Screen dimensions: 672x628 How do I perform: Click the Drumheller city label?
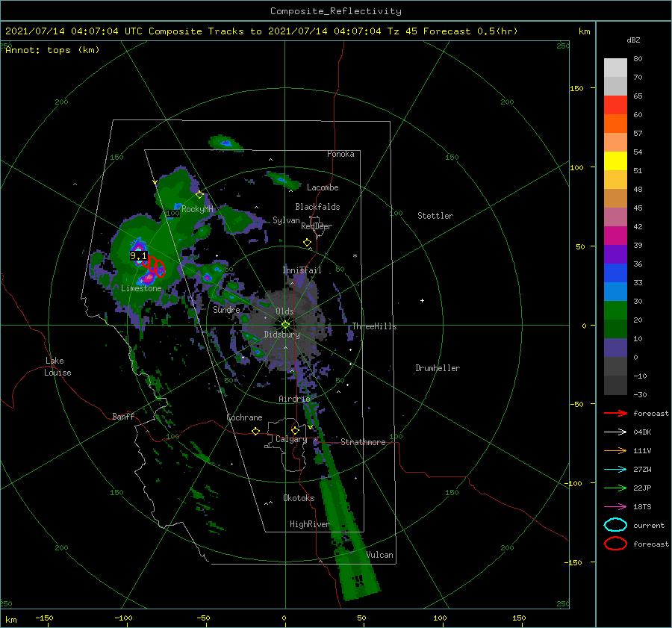click(x=438, y=368)
